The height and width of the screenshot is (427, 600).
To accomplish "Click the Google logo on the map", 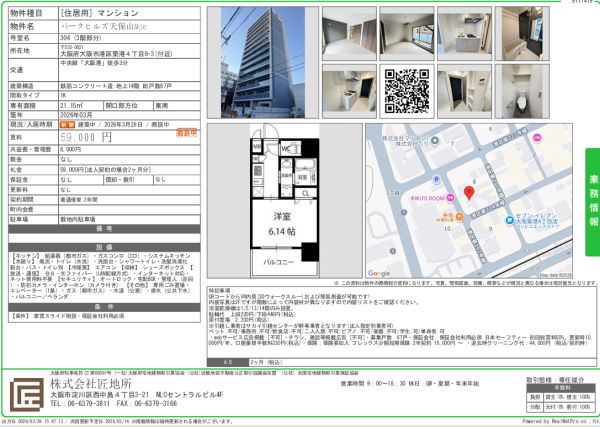I will (379, 273).
